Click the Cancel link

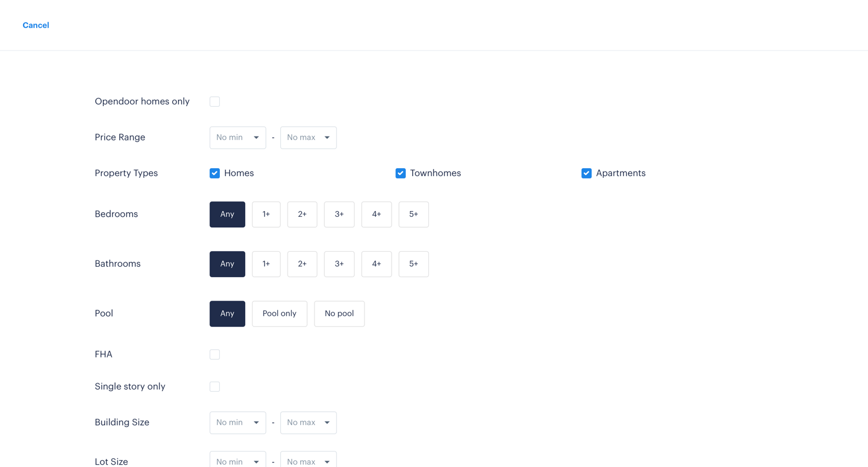[36, 25]
